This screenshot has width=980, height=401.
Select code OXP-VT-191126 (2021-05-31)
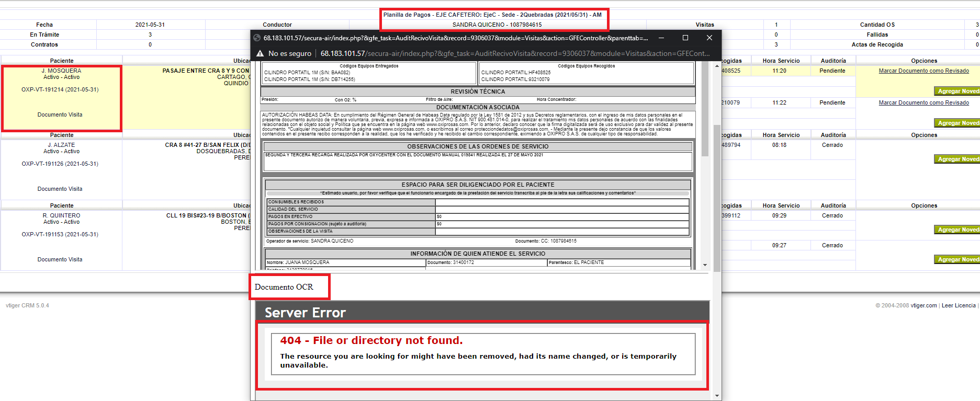point(60,164)
